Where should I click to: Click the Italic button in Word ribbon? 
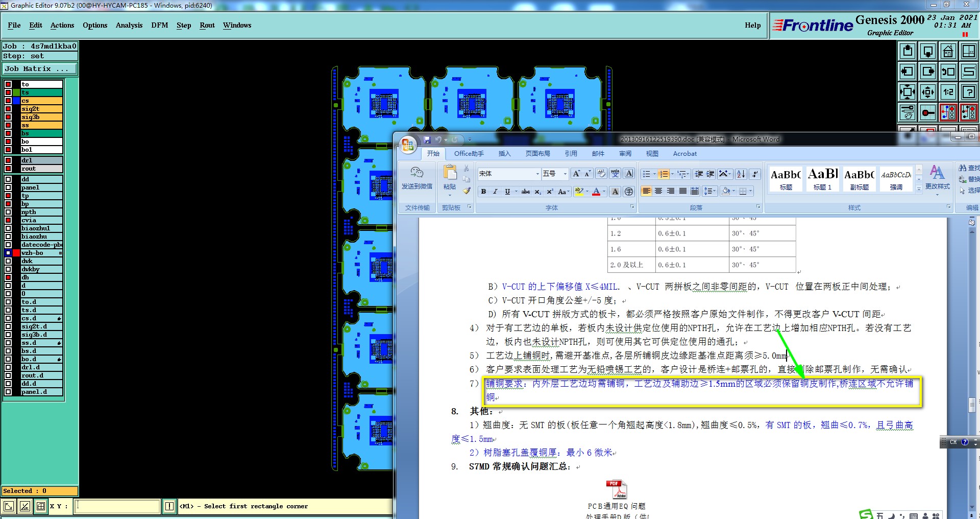(495, 192)
